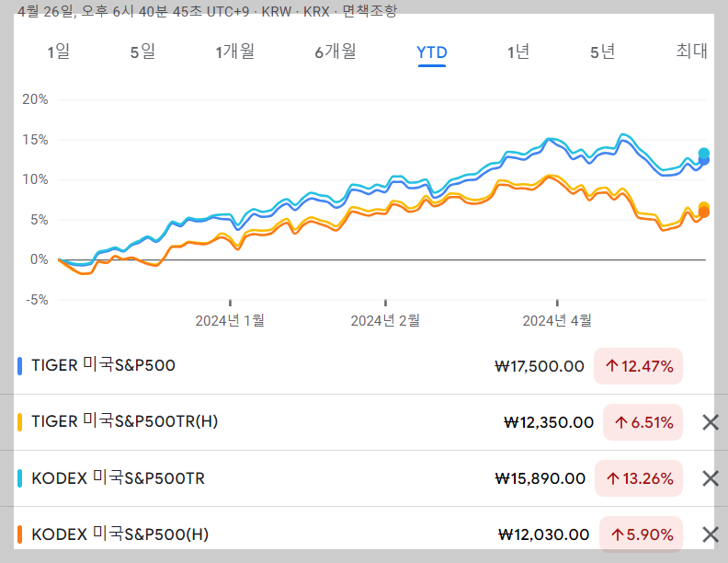Open KODEX 미국S&P500(H) stock row
This screenshot has width=728, height=563.
[x=364, y=534]
